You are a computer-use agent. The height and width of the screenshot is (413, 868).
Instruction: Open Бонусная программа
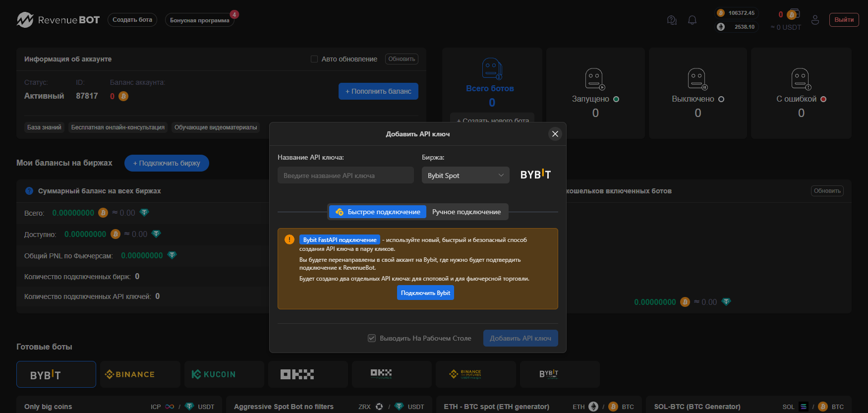(200, 20)
